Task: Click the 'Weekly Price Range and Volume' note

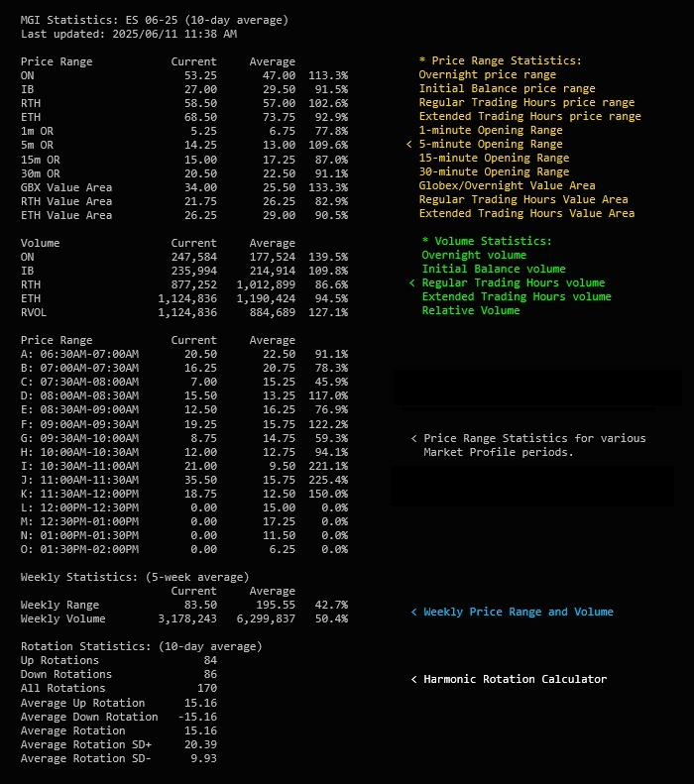Action: [x=518, y=612]
